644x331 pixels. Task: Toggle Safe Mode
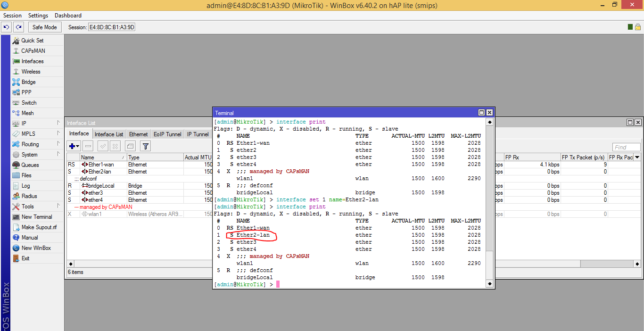45,27
